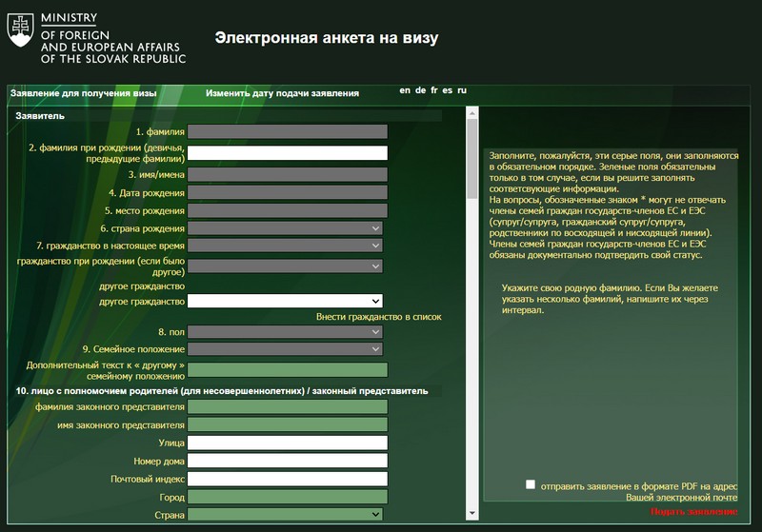
Task: Focus the место рождения input field
Action: tap(288, 210)
